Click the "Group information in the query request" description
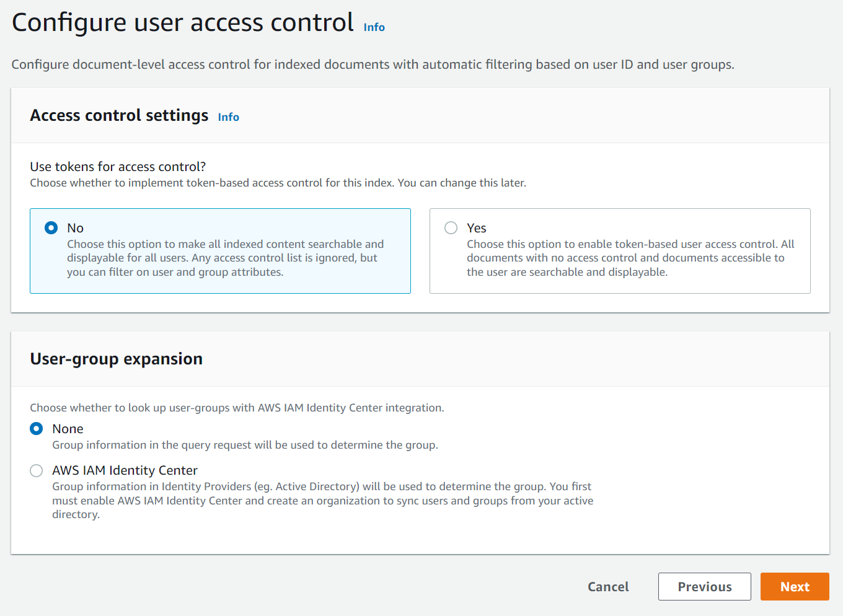This screenshot has width=843, height=616. click(x=245, y=445)
